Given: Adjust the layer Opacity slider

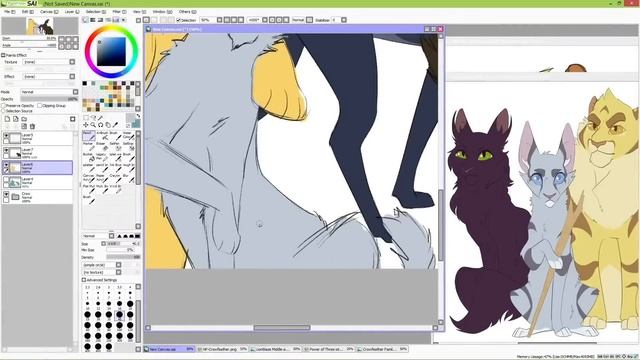Looking at the screenshot, I should [x=49, y=99].
